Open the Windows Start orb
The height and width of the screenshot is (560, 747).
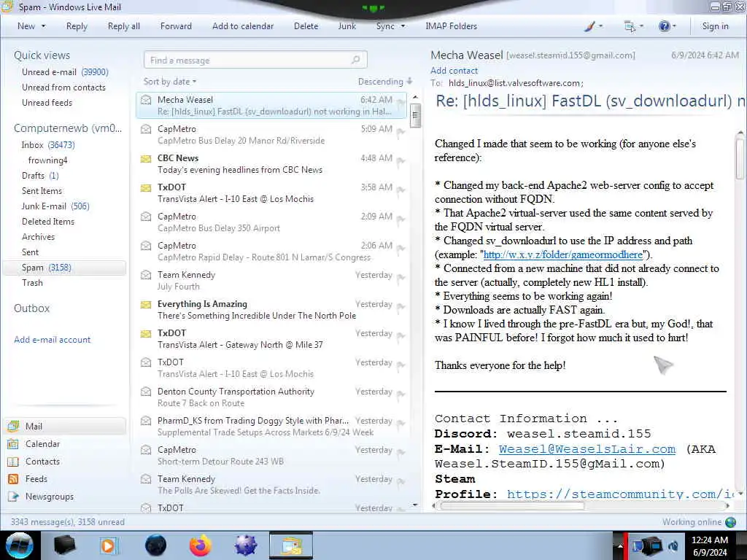(20, 545)
